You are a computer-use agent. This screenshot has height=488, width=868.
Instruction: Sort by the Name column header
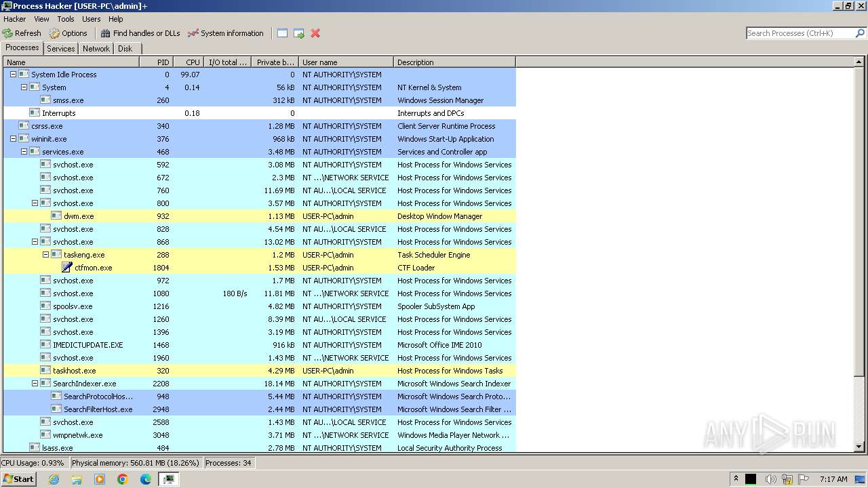[71, 62]
